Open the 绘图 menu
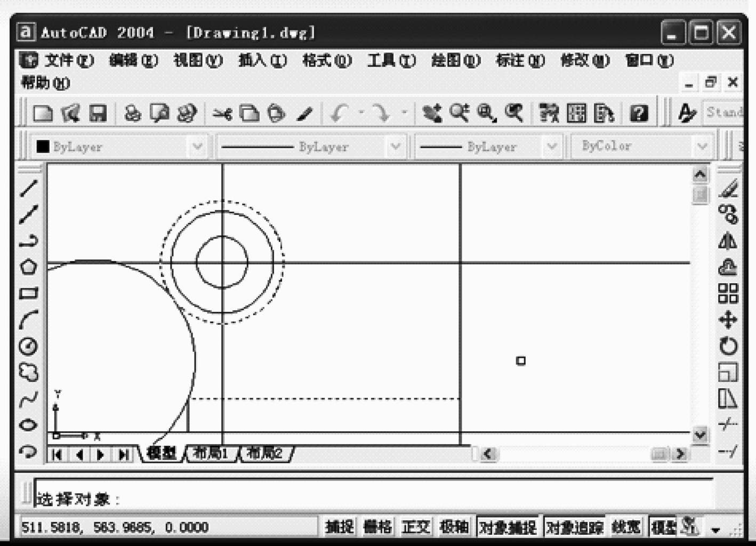Image resolution: width=756 pixels, height=546 pixels. 456,60
